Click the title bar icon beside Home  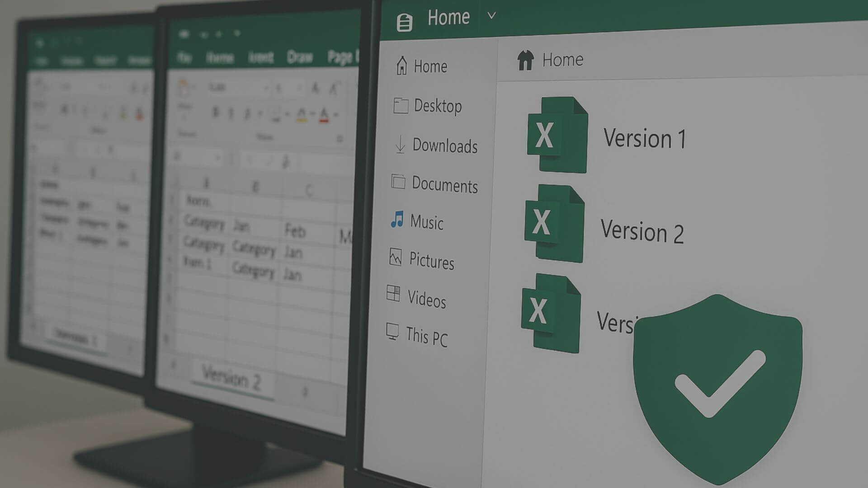coord(405,22)
